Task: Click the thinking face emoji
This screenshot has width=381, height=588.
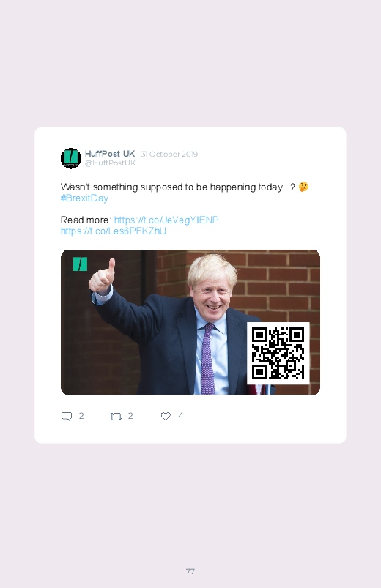Action: tap(303, 187)
